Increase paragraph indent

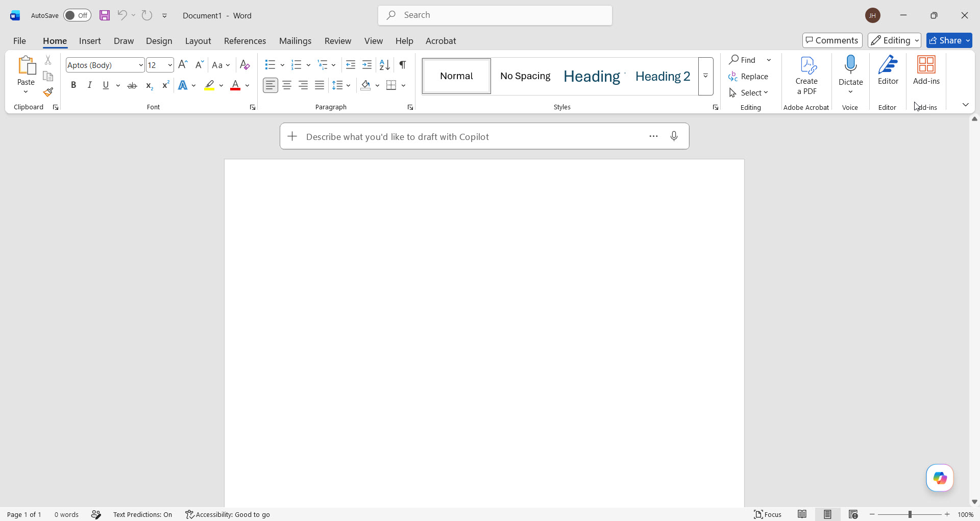pos(367,65)
